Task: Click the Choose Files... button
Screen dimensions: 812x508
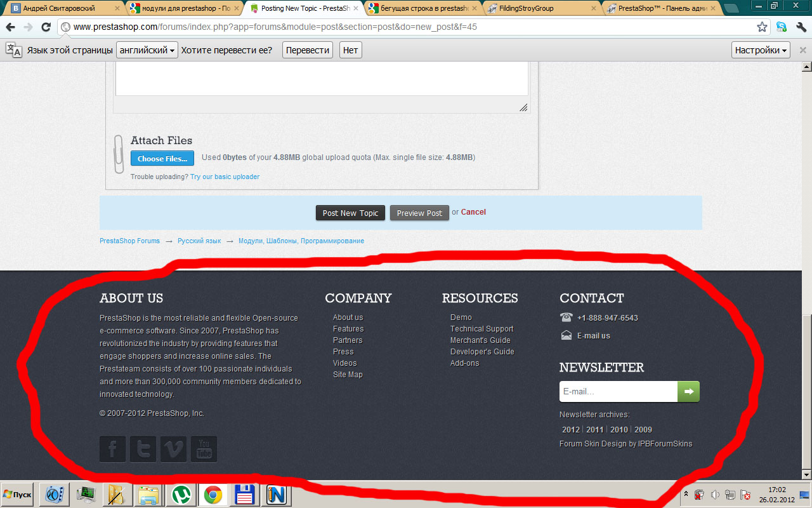Action: pyautogui.click(x=162, y=158)
